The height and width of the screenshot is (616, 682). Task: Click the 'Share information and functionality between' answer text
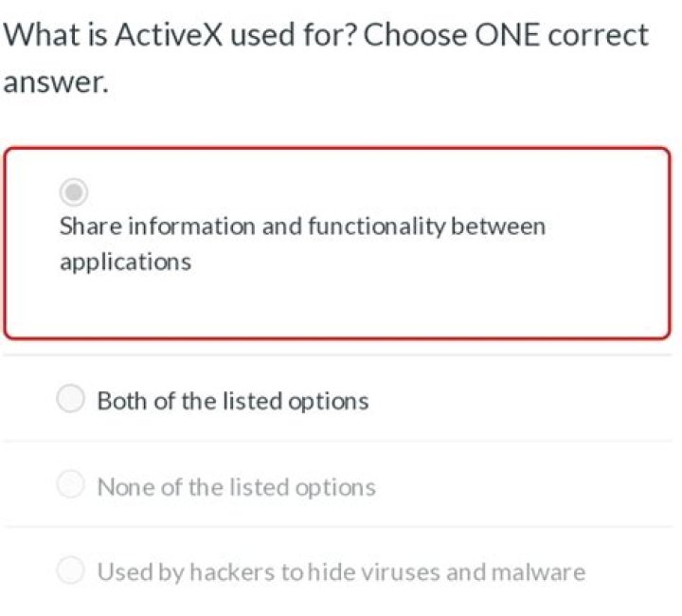click(302, 226)
